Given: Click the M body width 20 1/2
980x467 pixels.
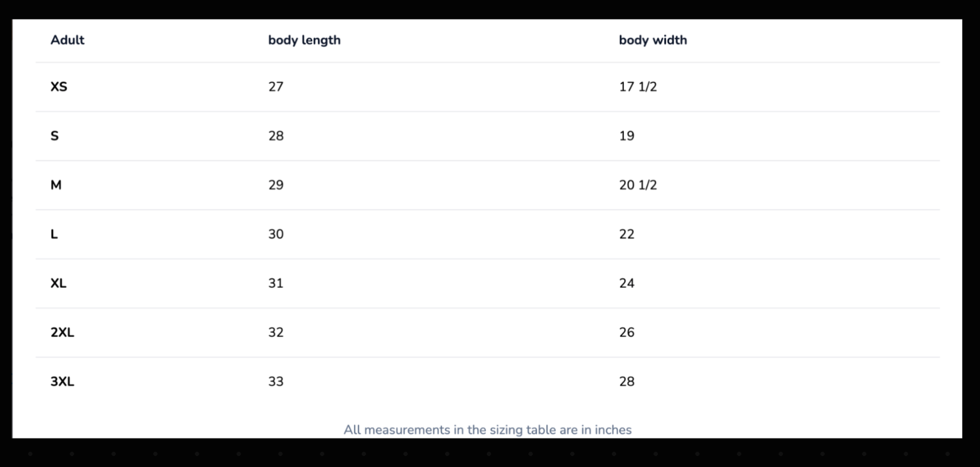Looking at the screenshot, I should click(638, 185).
